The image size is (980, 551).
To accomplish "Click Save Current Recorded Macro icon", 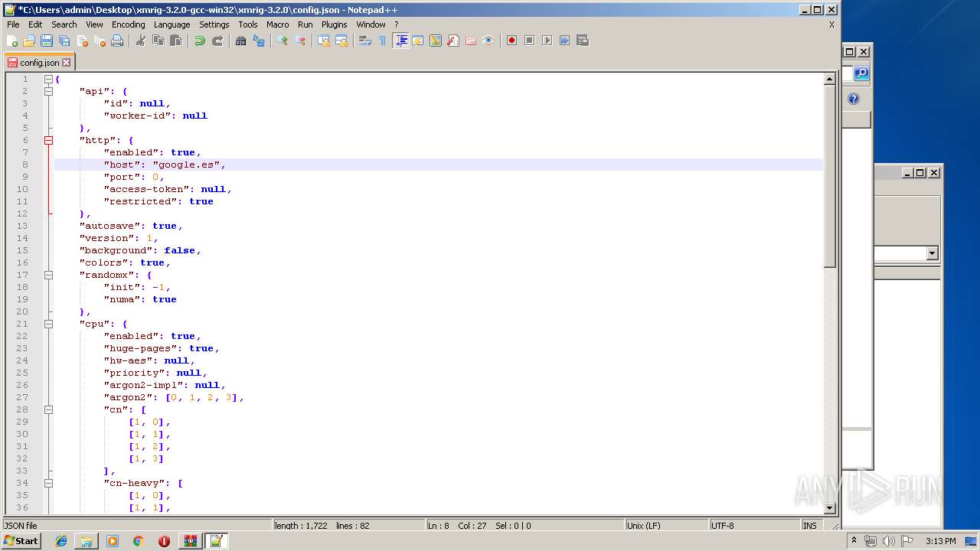I will click(x=582, y=41).
